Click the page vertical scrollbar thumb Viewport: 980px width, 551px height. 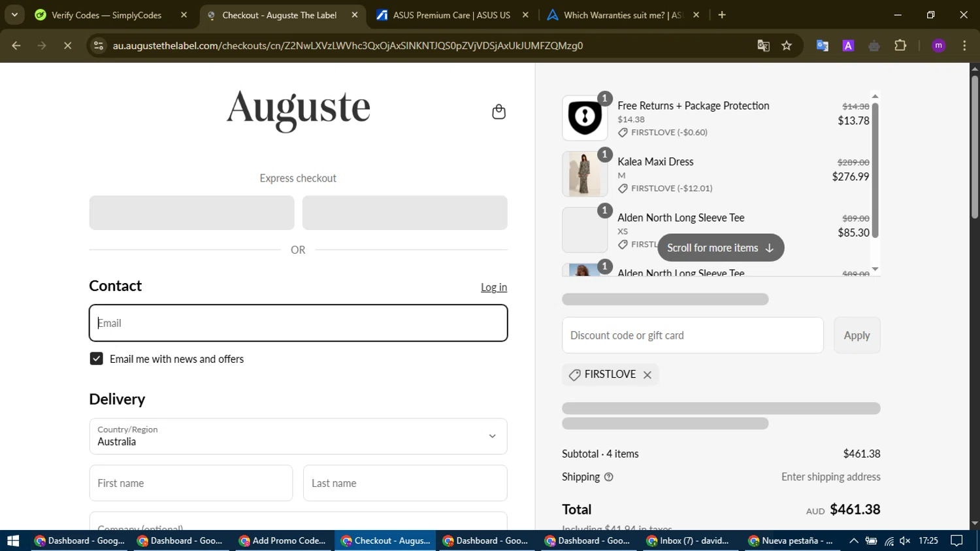pos(975,147)
